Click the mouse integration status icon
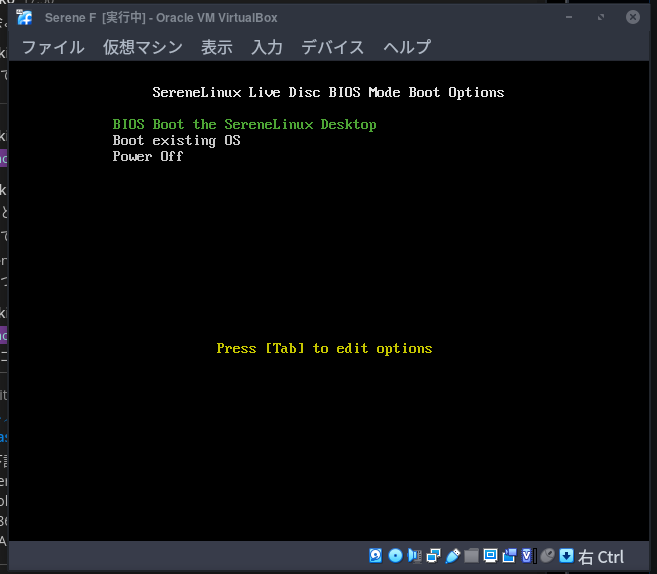 tap(547, 556)
